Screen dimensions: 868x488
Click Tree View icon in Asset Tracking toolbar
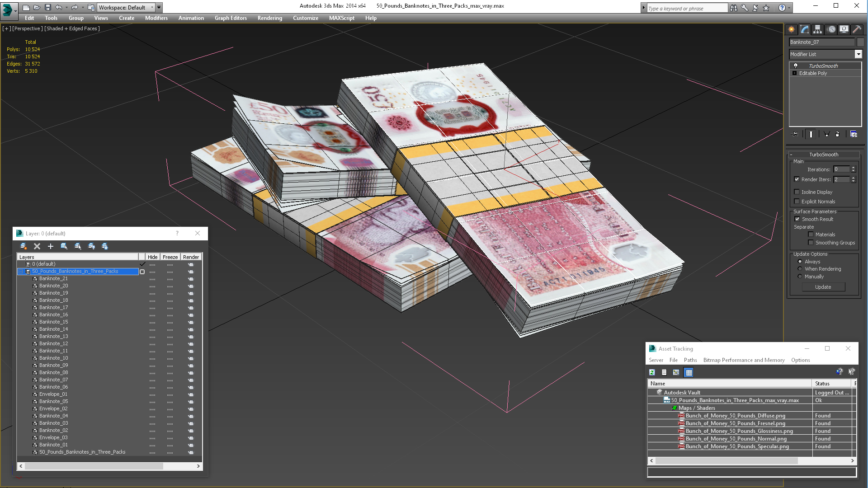tap(676, 372)
